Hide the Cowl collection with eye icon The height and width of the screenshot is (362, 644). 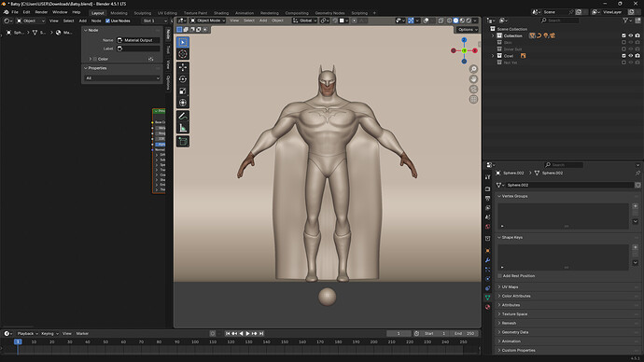630,56
